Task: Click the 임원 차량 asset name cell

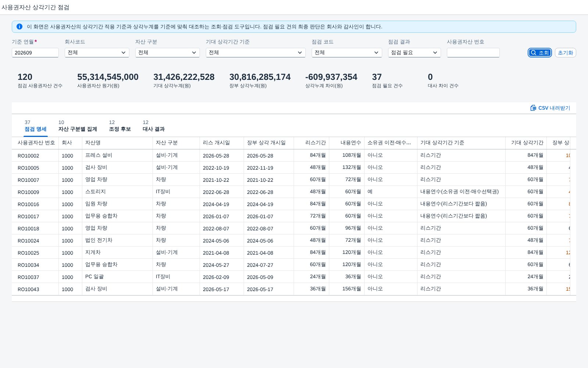Action: click(96, 204)
